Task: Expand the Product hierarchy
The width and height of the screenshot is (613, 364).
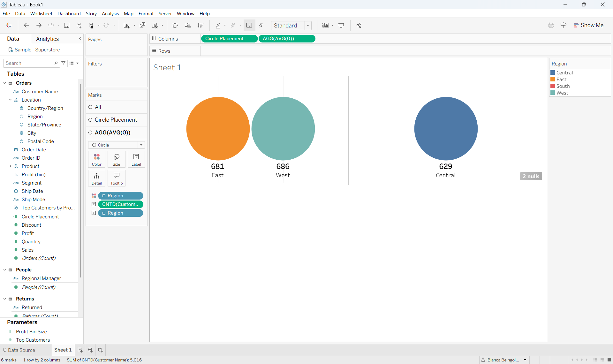Action: (x=11, y=166)
